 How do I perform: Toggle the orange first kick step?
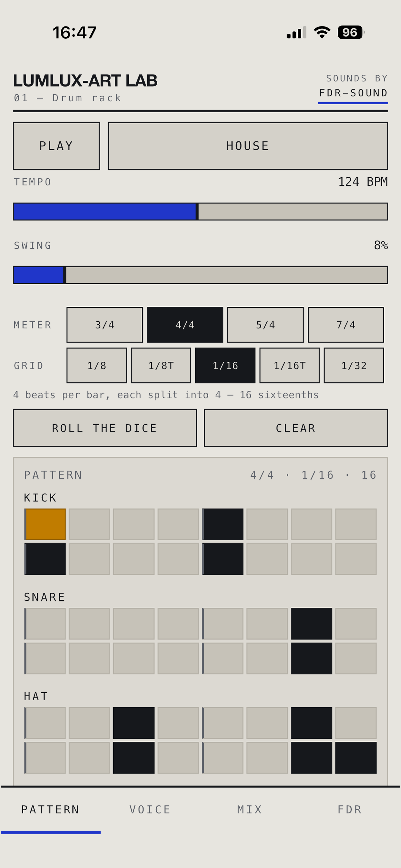[45, 524]
